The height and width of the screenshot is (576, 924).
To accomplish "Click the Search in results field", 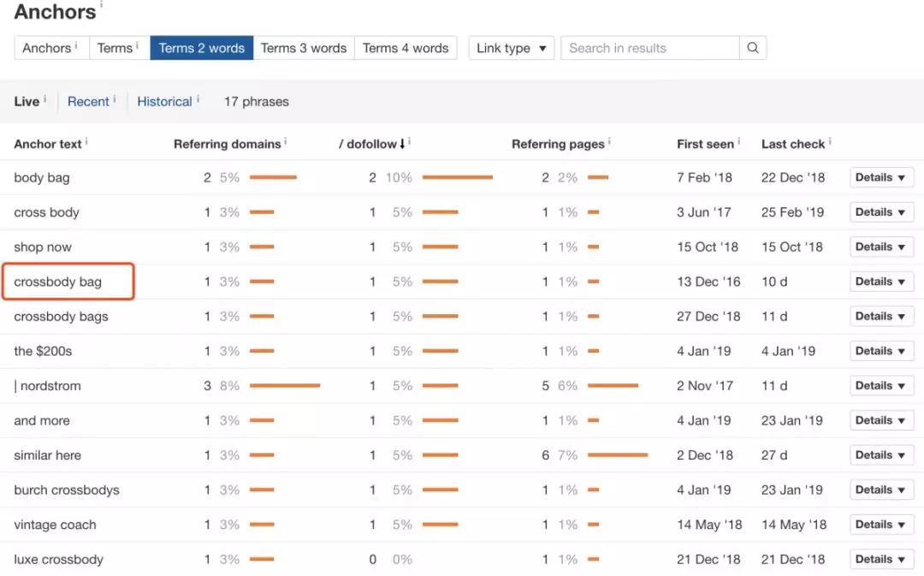I will pos(650,48).
